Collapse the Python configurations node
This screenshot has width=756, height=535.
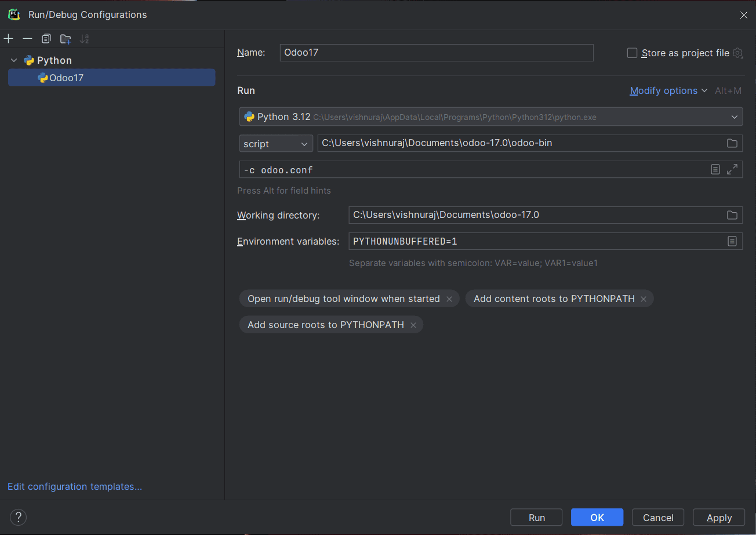click(x=14, y=60)
